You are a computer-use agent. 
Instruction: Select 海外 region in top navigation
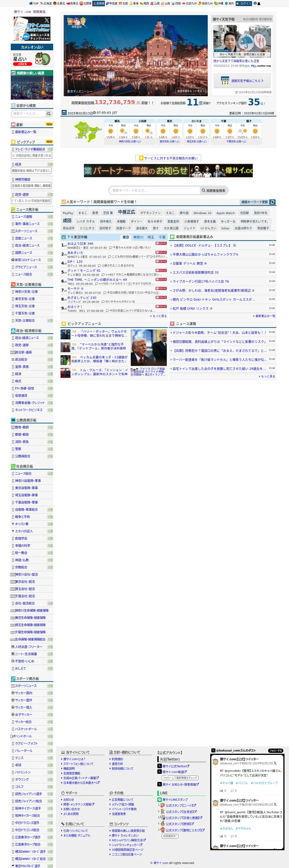pos(229,3)
